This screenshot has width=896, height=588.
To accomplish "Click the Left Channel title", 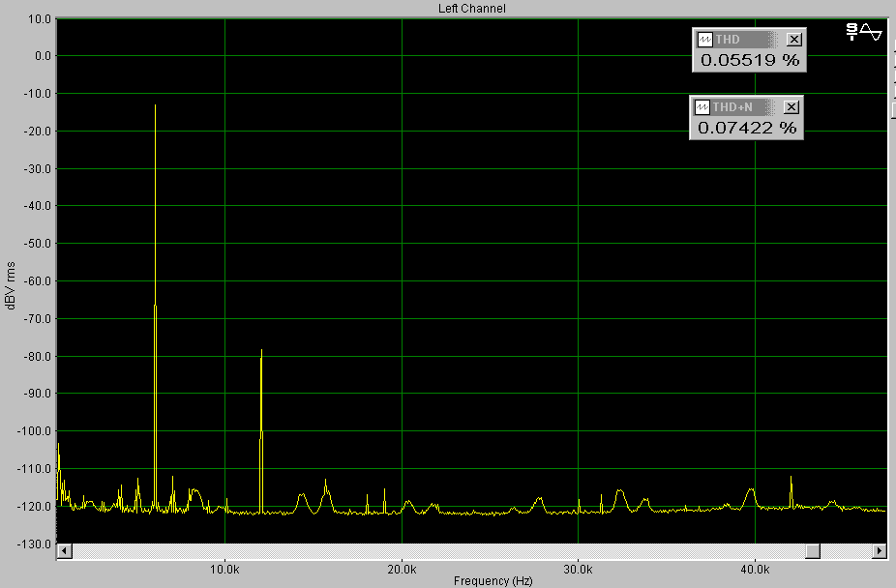I will click(x=472, y=8).
